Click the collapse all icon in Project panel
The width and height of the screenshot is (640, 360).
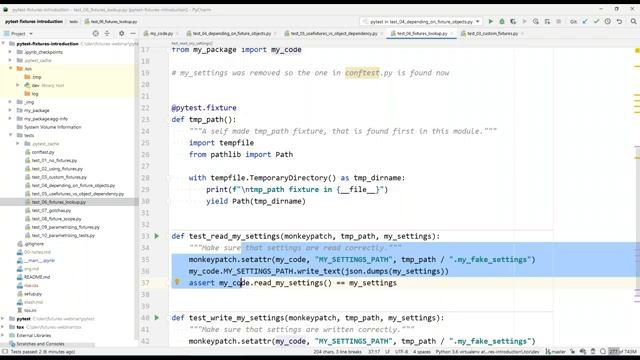[107, 33]
